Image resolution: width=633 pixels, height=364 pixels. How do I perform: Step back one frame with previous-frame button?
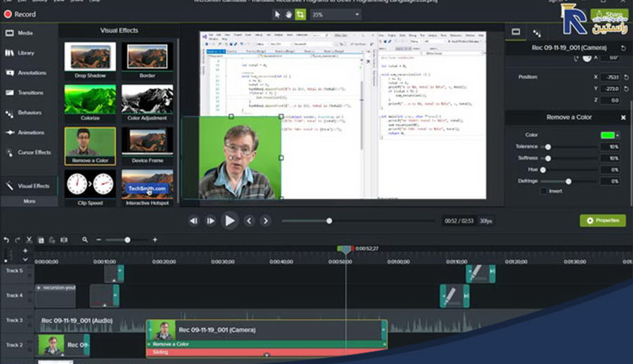193,221
